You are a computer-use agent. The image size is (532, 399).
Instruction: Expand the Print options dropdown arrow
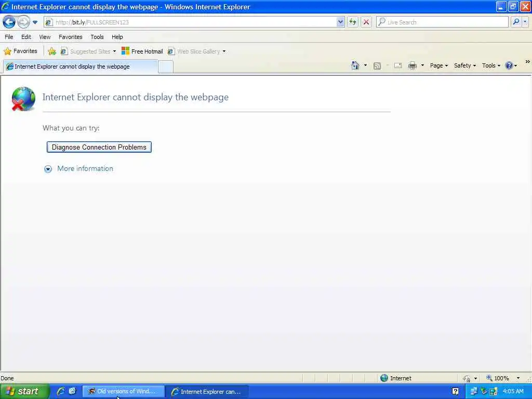[x=422, y=65]
